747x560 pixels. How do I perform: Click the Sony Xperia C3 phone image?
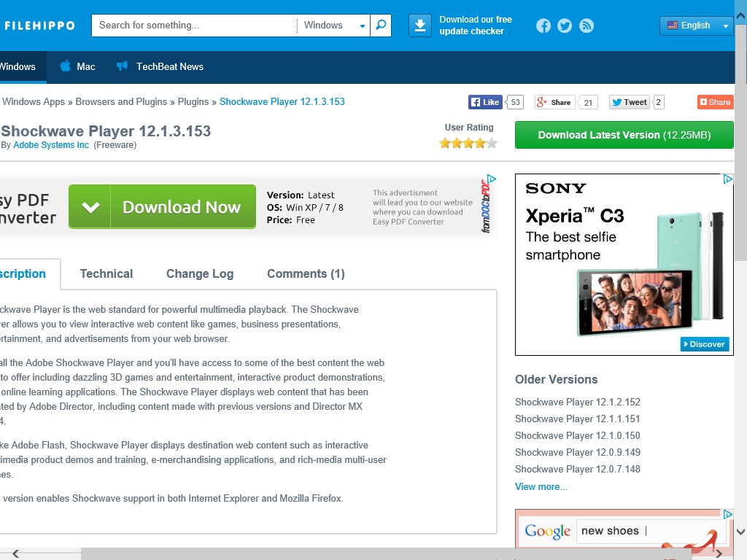650,275
